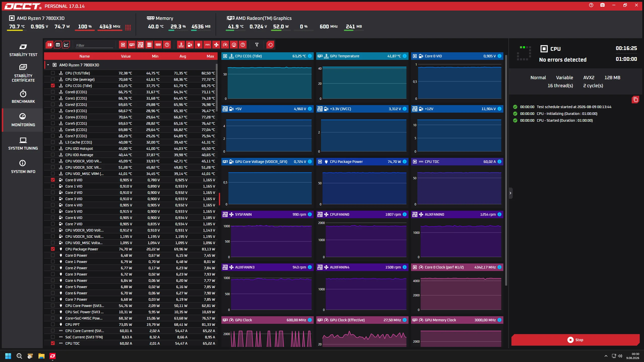
Task: Toggle the GPU hardware filter icon
Action: coord(132,45)
